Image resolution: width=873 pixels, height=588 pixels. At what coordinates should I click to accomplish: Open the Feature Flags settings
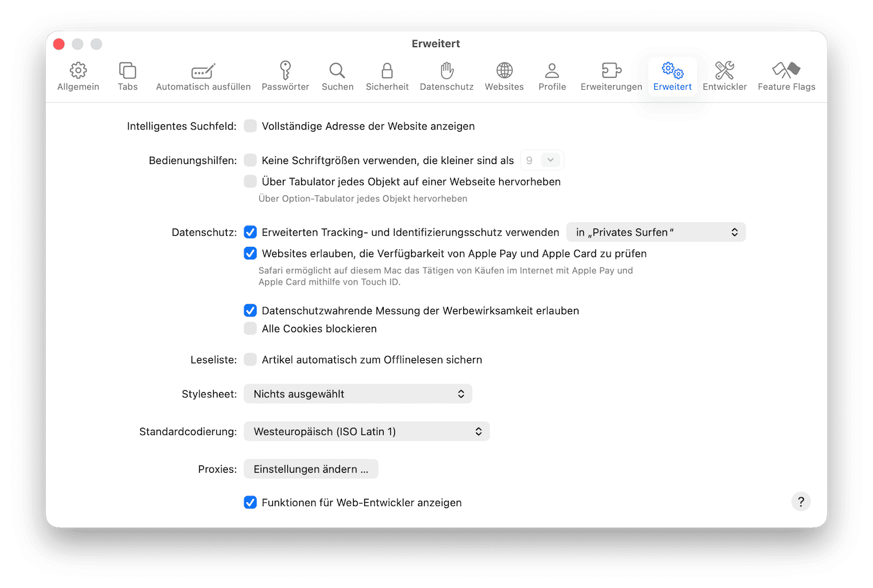coord(786,72)
